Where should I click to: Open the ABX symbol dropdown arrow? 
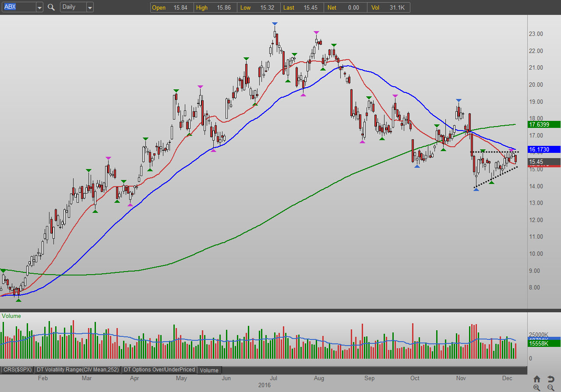click(39, 7)
